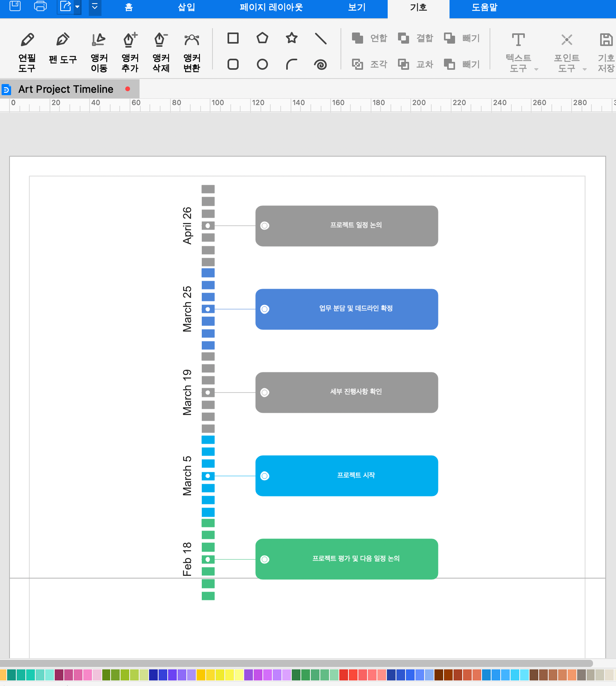
Task: Expand the export dropdown arrow
Action: click(77, 6)
